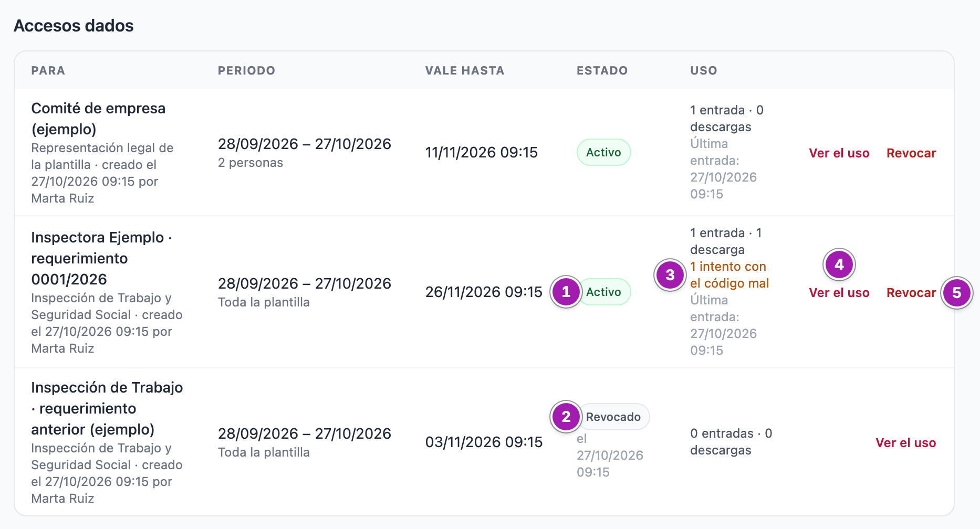This screenshot has width=980, height=529.
Task: Click the PERIODO column header
Action: 246,70
